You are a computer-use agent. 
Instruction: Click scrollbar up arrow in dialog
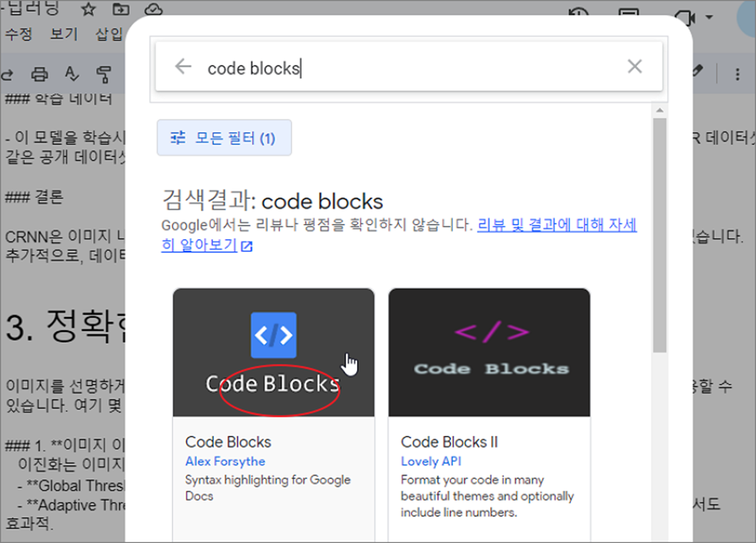click(659, 110)
